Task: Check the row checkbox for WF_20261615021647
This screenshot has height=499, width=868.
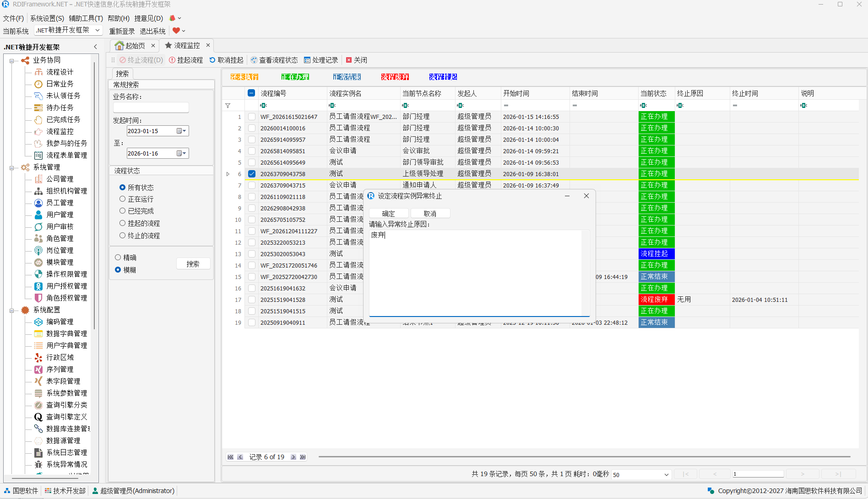Action: pos(252,117)
